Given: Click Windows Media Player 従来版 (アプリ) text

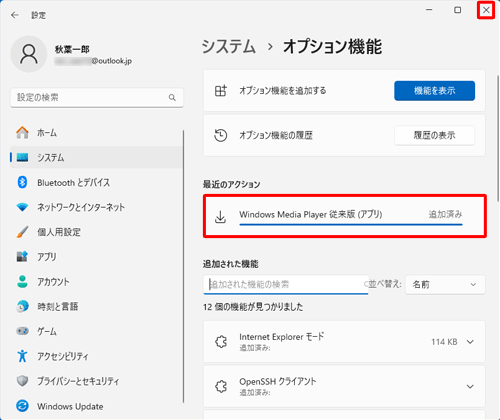Looking at the screenshot, I should 310,214.
